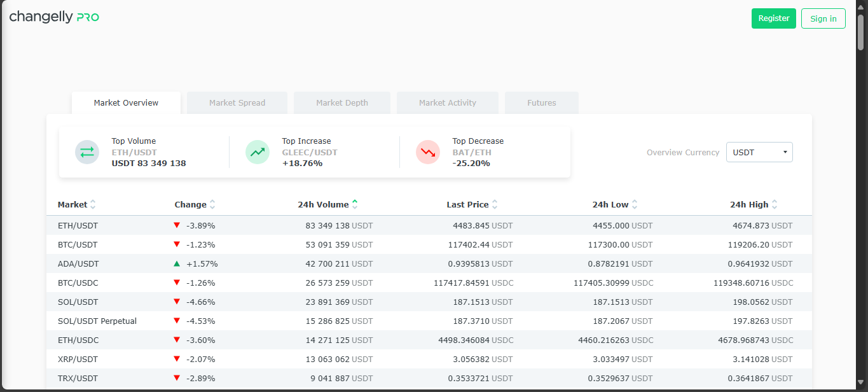Screen dimensions: 868x392
Task: Sort by 24h Low column arrows
Action: coord(635,205)
